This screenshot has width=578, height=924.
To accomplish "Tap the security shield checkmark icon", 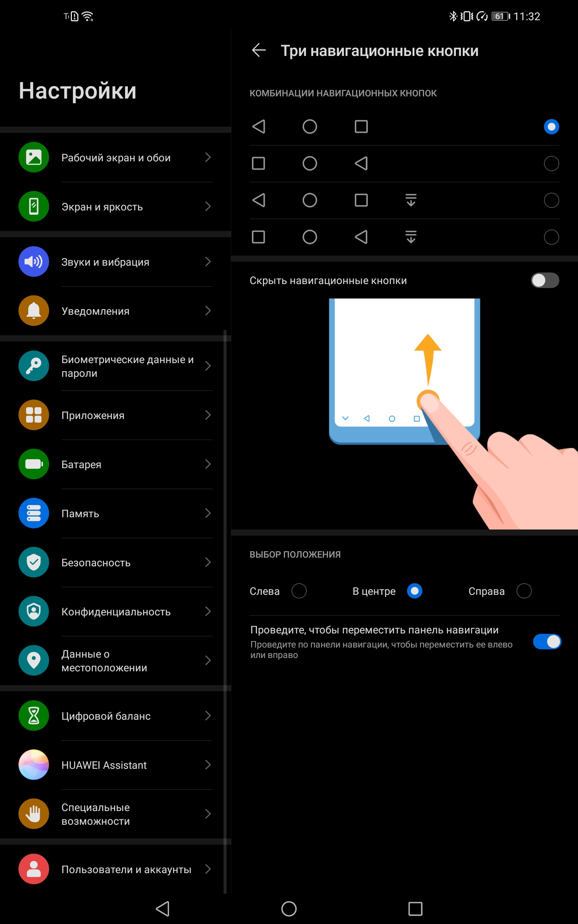I will coord(34,562).
